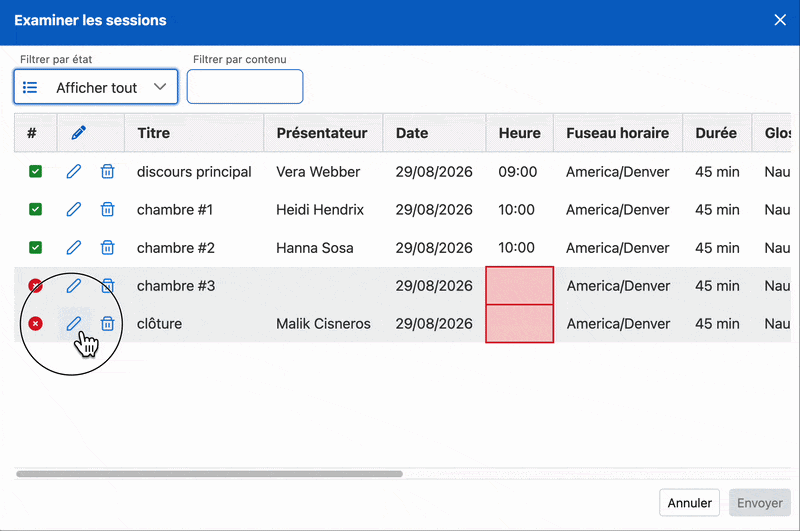The height and width of the screenshot is (531, 800).
Task: Click empty presenter cell for chambre #3
Action: point(323,286)
